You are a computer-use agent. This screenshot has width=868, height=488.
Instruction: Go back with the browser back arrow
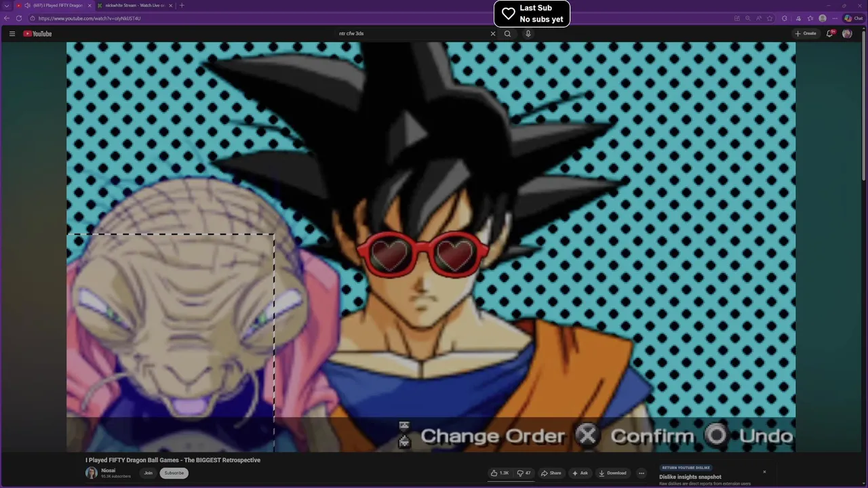[x=7, y=18]
